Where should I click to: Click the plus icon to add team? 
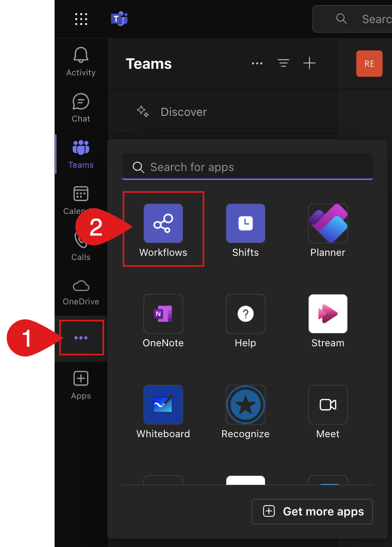point(309,64)
